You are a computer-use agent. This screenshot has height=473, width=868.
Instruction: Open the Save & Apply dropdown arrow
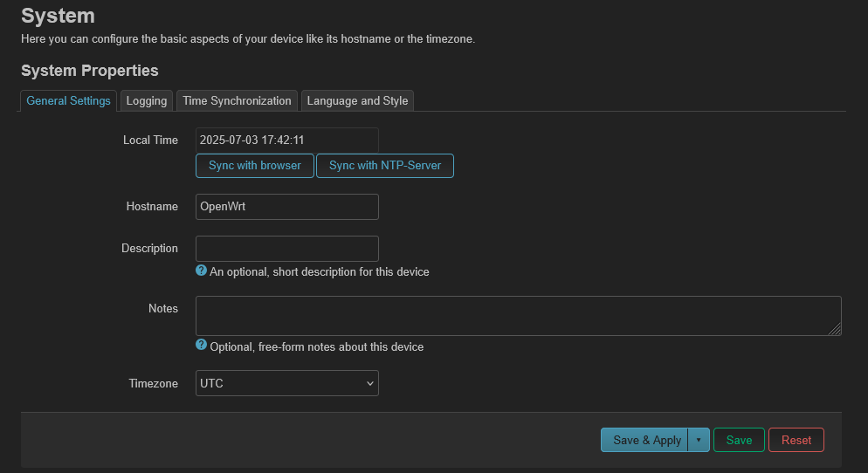tap(699, 440)
